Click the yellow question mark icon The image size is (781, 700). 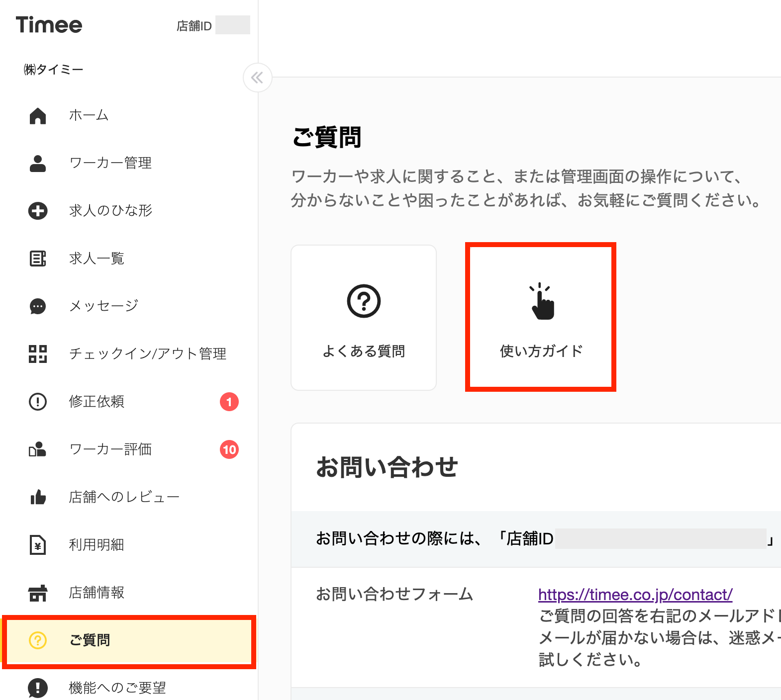[38, 640]
